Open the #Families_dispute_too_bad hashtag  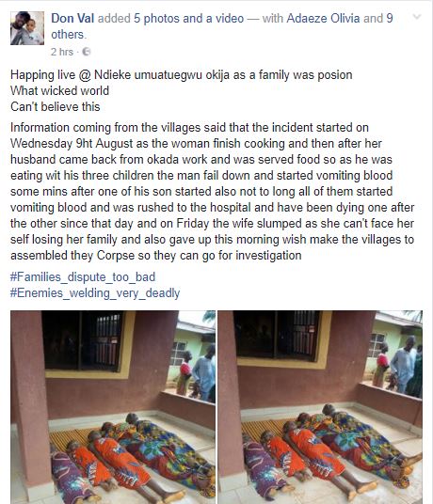click(83, 276)
